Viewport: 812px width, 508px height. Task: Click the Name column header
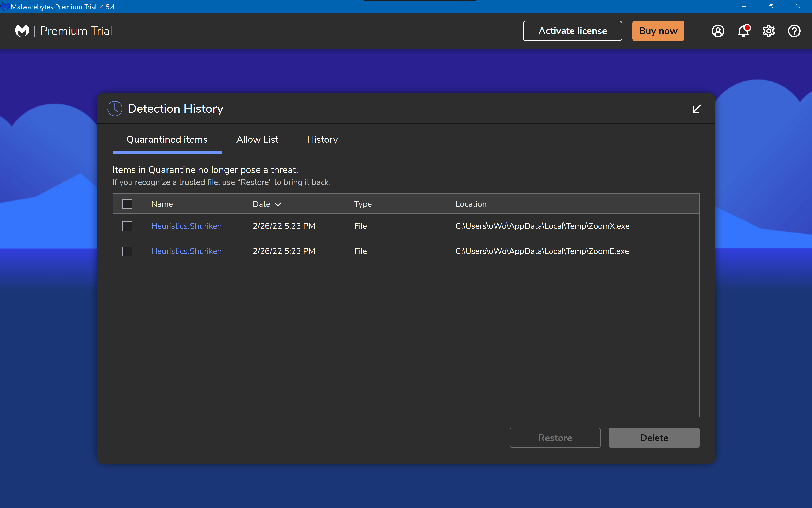click(162, 204)
